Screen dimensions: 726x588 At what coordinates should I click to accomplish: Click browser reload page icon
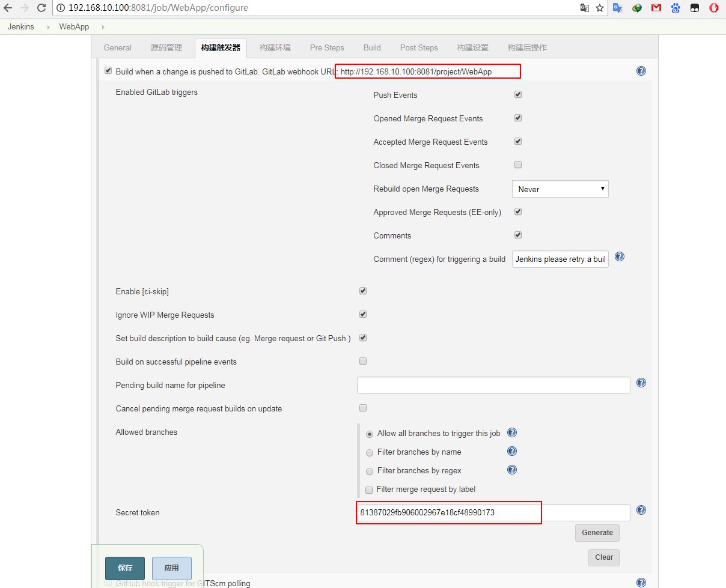point(41,8)
